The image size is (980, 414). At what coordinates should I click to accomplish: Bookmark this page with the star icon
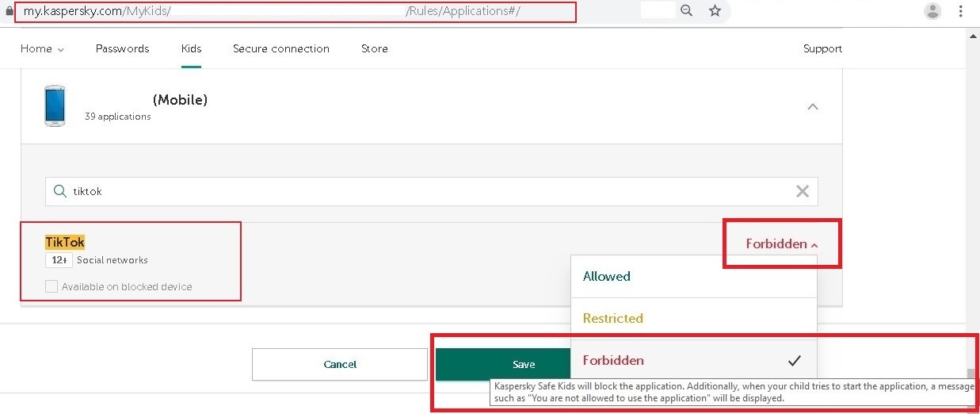[715, 11]
